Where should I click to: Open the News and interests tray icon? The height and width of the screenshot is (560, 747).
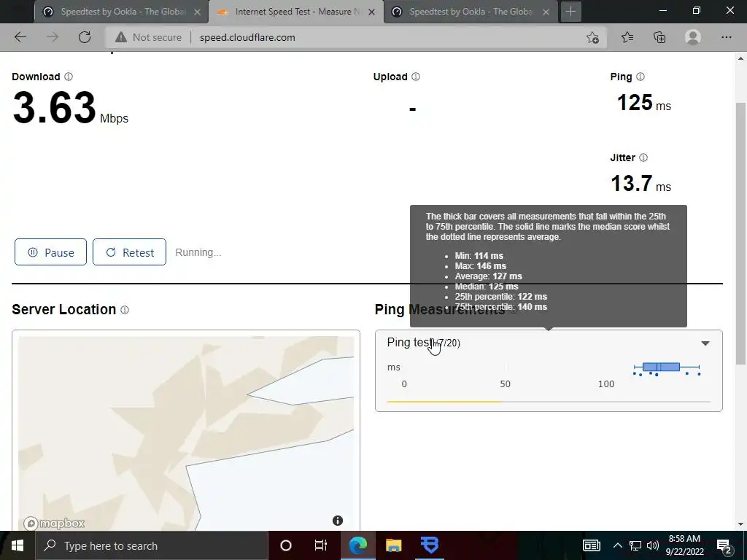(x=591, y=545)
